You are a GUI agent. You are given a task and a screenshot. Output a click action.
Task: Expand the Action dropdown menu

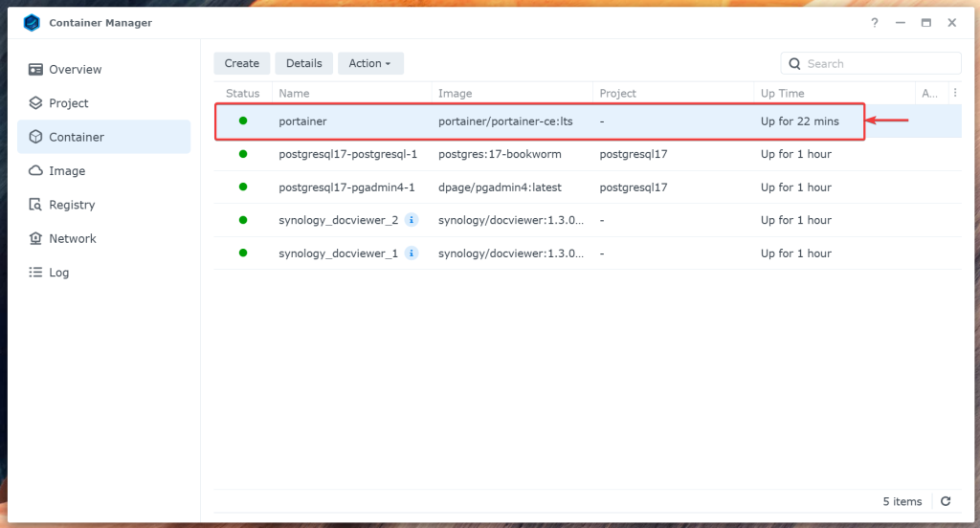pos(370,63)
